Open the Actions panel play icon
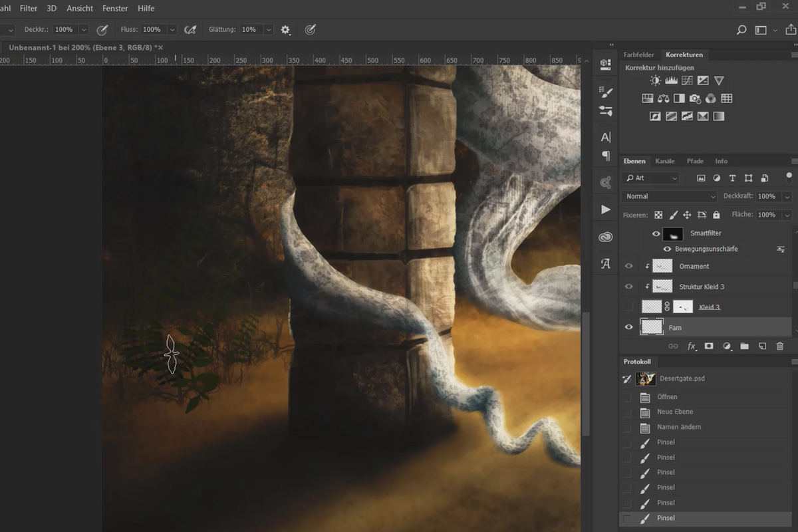 pos(605,209)
